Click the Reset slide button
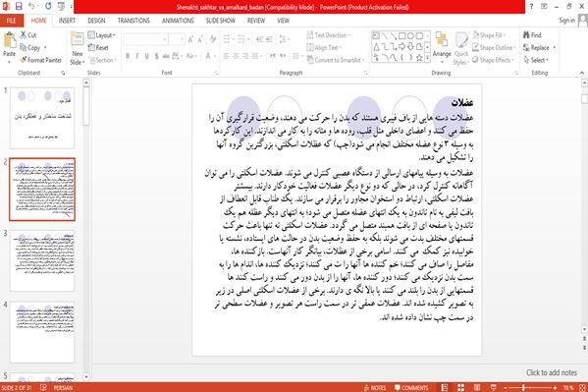Image resolution: width=588 pixels, height=392 pixels. pos(98,48)
